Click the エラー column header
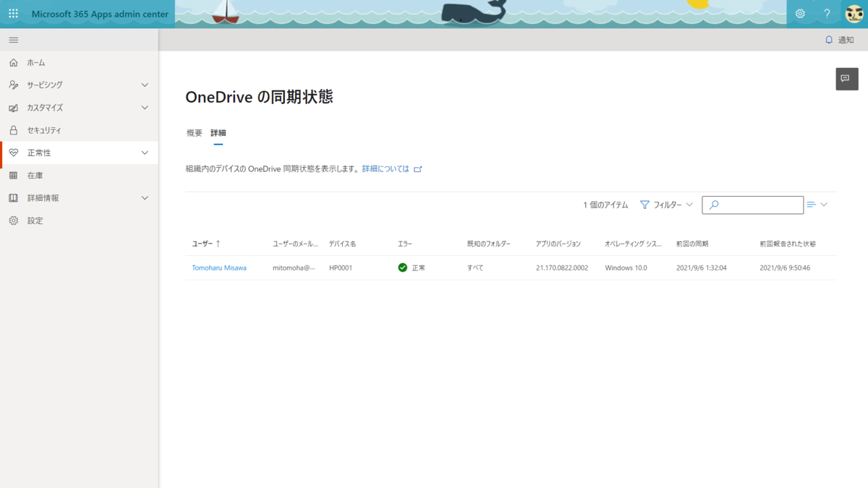This screenshot has width=868, height=488. click(405, 244)
